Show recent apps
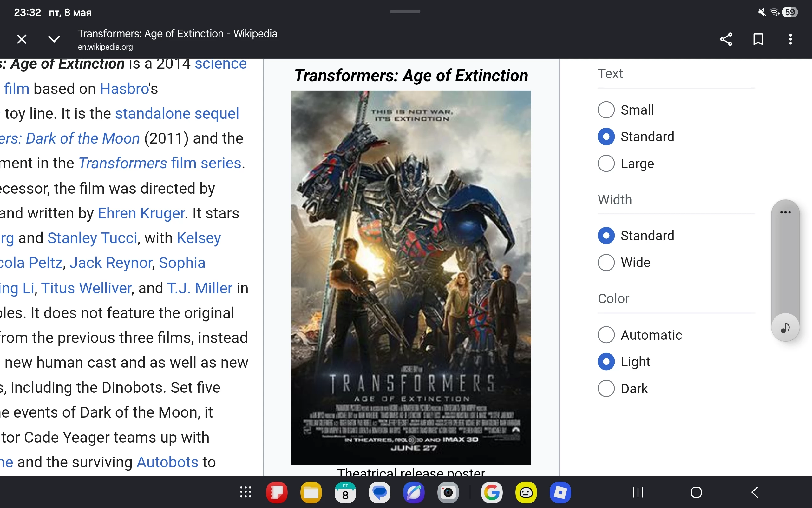The width and height of the screenshot is (812, 508). click(638, 492)
